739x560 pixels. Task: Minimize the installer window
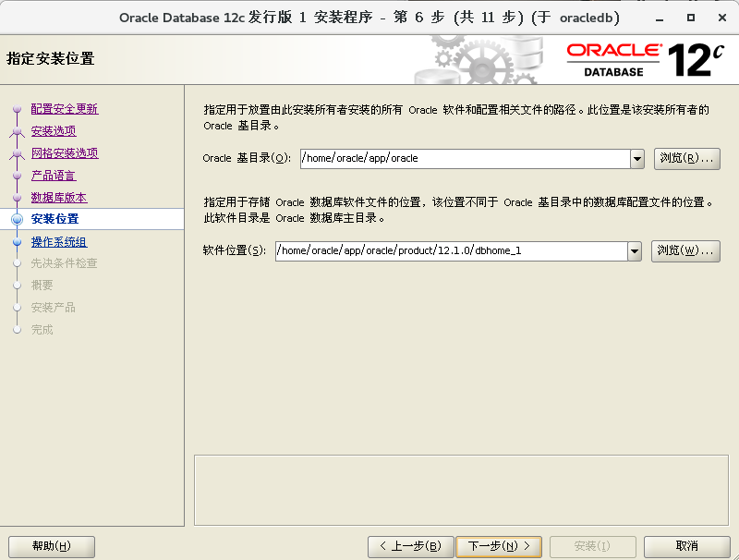[660, 18]
